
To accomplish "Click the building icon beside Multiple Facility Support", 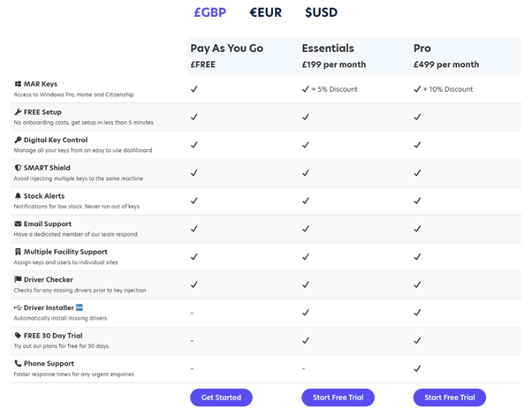I will [x=18, y=252].
